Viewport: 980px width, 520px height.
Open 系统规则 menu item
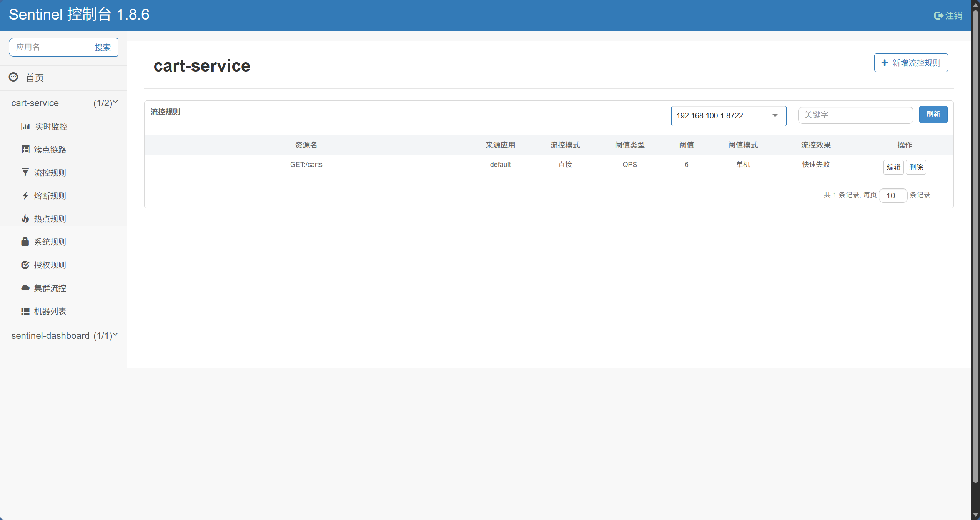point(50,242)
